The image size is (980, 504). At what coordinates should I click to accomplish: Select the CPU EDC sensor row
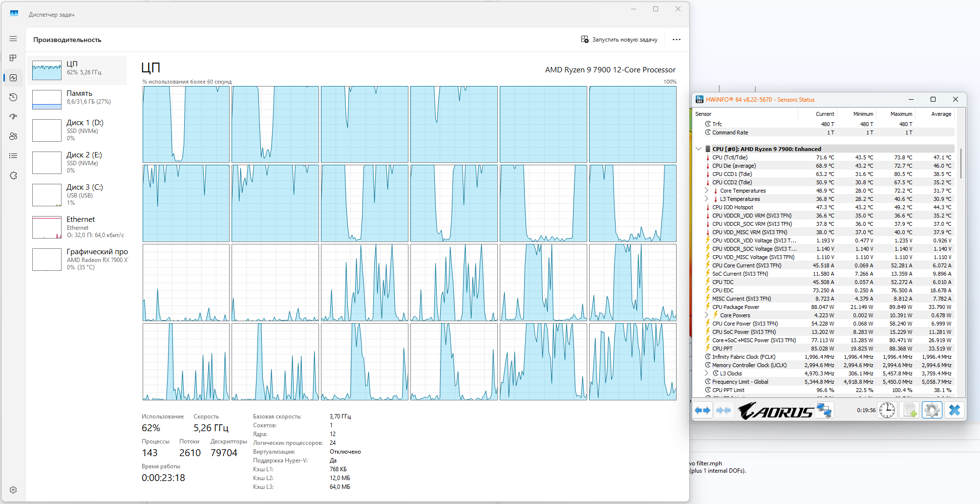point(824,290)
